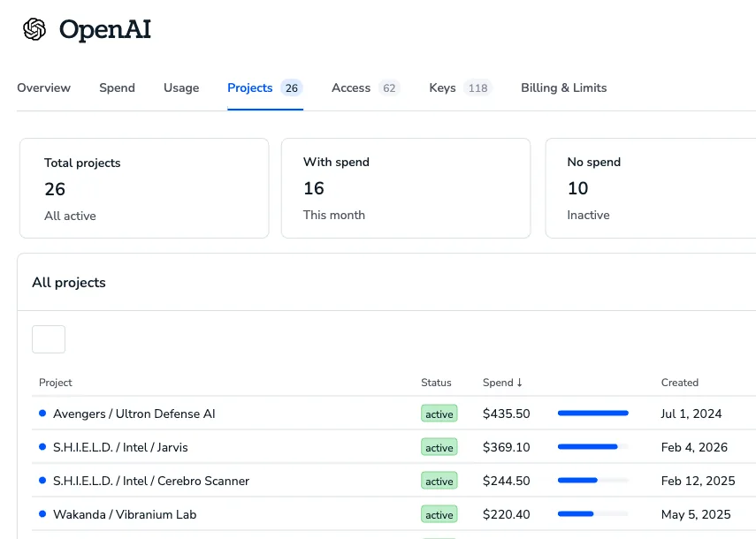This screenshot has width=756, height=539.
Task: Open Avengers / Ultron Defense AI project
Action: (x=134, y=414)
